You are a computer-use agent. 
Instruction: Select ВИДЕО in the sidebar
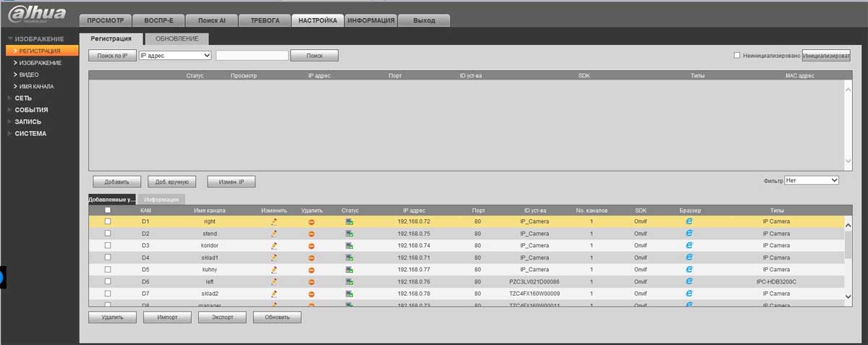coord(29,74)
